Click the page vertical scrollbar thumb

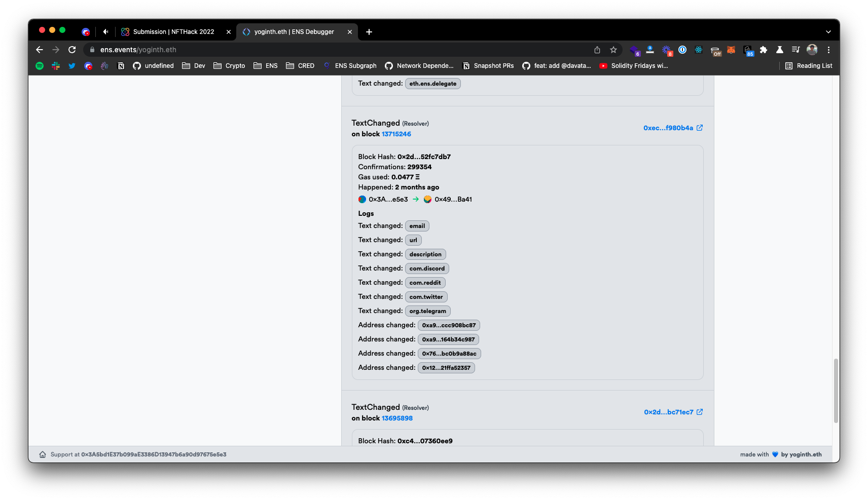tap(836, 391)
